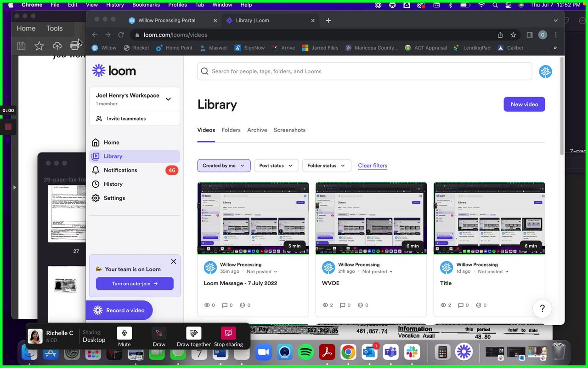Click the New video button
Image resolution: width=588 pixels, height=368 pixels.
tap(524, 104)
